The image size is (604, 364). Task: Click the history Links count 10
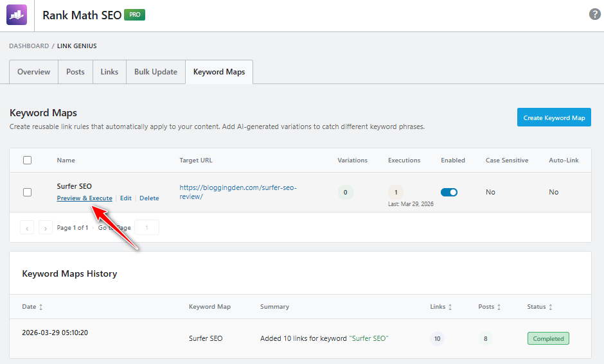(x=437, y=338)
